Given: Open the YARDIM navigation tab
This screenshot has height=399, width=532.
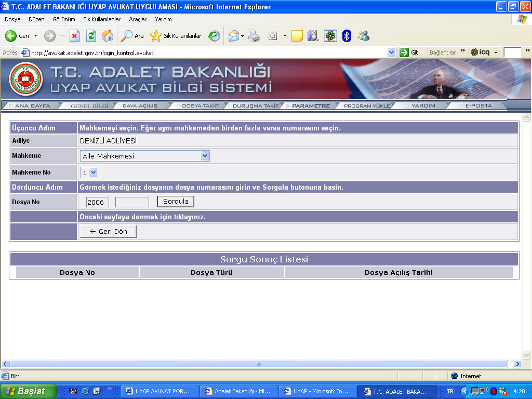Looking at the screenshot, I should (423, 106).
